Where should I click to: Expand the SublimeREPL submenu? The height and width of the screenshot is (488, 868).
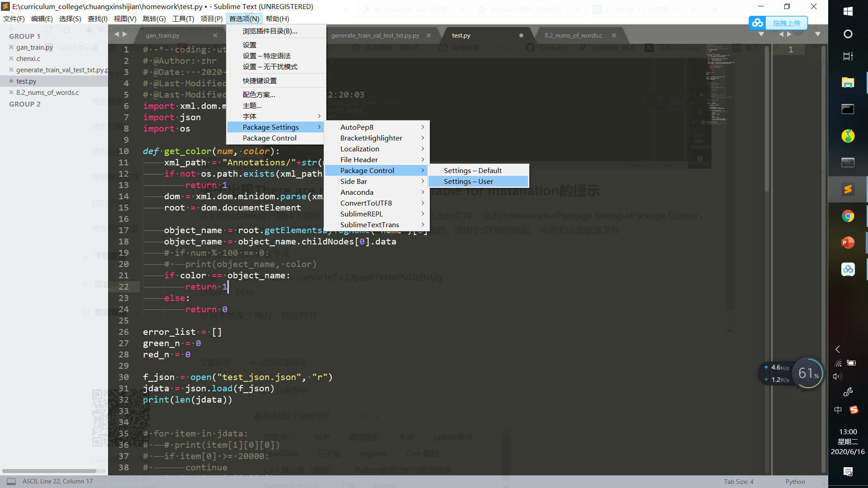377,214
